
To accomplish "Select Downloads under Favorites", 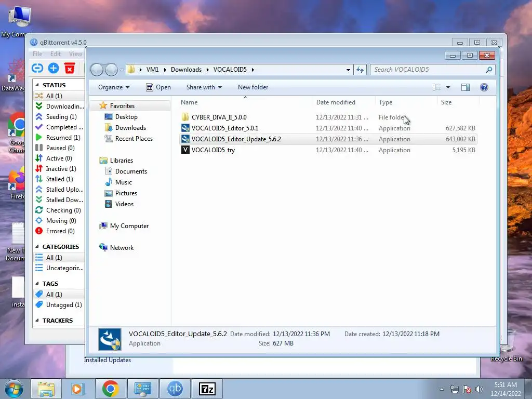I will click(x=130, y=128).
